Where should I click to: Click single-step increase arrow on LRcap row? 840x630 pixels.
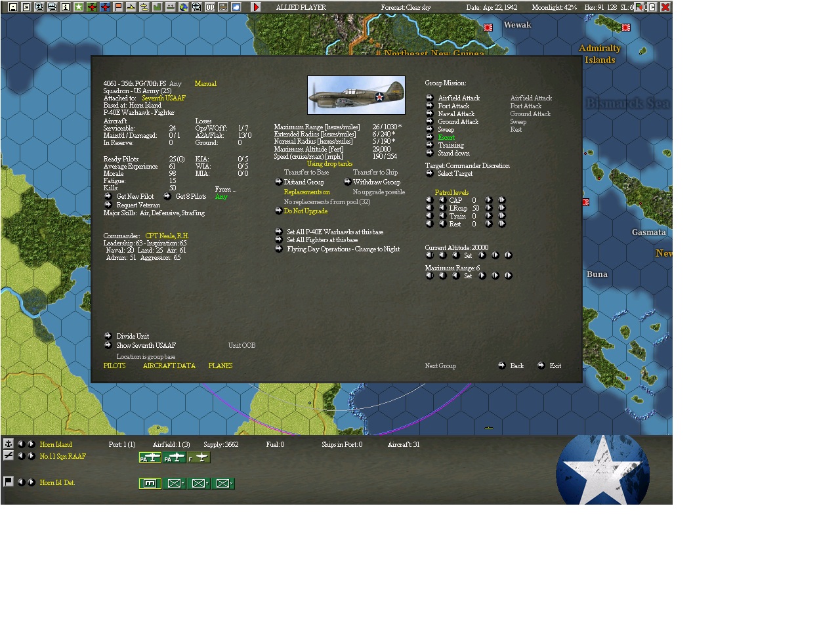point(488,207)
